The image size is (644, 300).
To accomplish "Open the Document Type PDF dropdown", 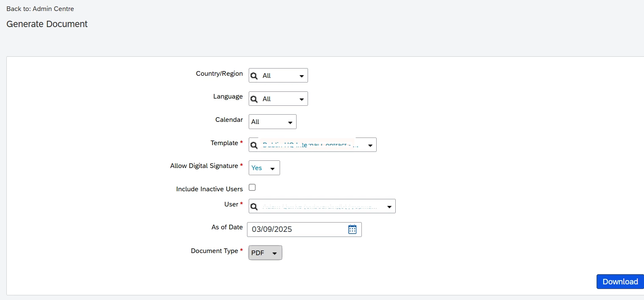I will click(x=265, y=253).
